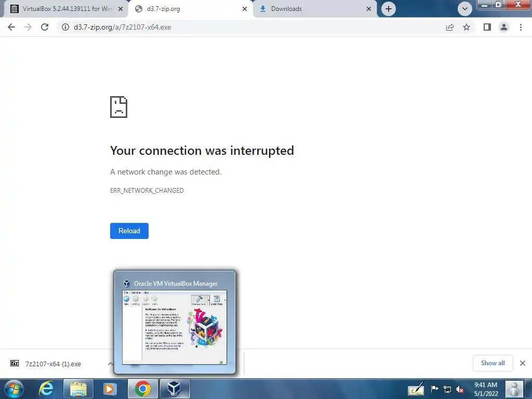
Task: Click the user icon at taskbar end
Action: [514, 389]
